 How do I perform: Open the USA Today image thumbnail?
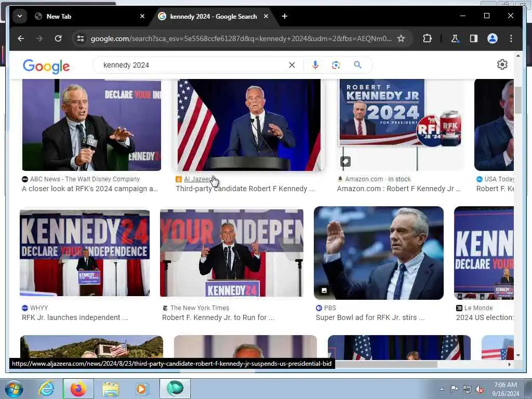[x=494, y=125]
